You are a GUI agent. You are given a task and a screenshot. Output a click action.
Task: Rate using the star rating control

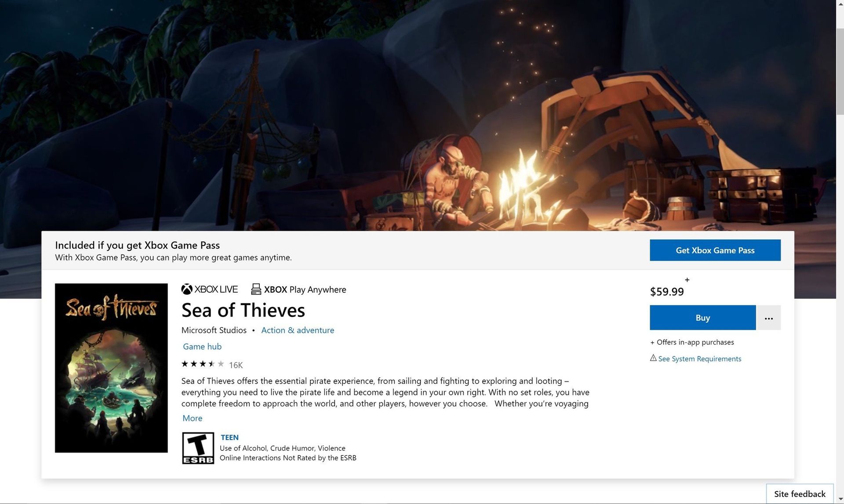pos(202,364)
